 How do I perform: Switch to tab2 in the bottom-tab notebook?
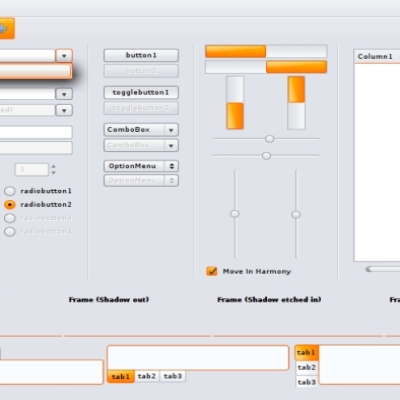pos(147,376)
